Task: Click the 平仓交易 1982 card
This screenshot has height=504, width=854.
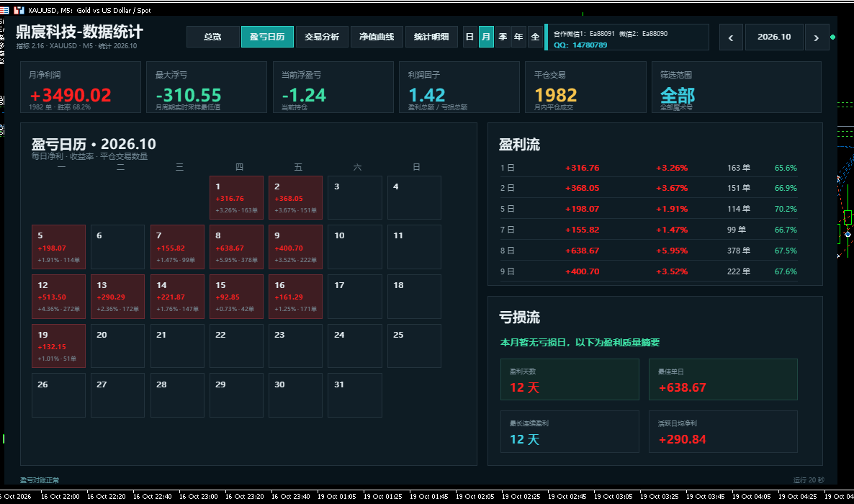Action: (585, 87)
